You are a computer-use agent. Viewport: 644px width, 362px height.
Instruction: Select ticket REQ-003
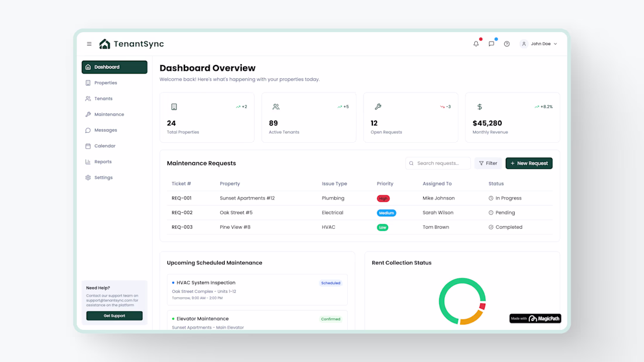pyautogui.click(x=182, y=227)
